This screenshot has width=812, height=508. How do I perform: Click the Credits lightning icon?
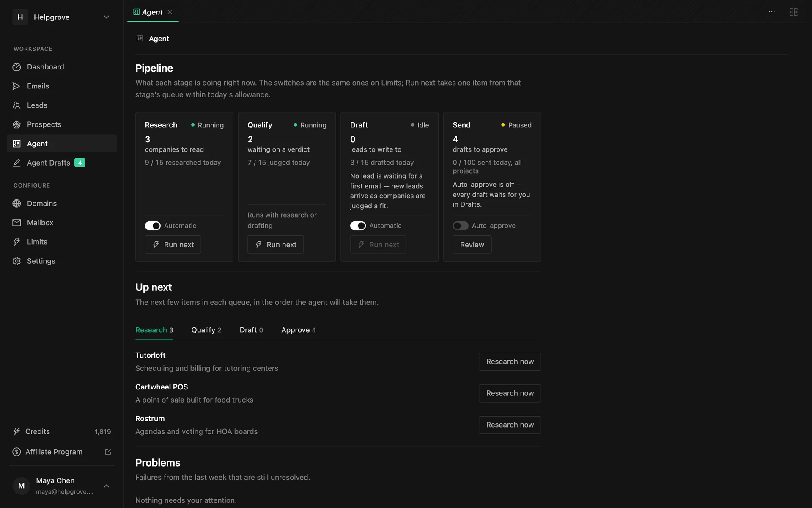[16, 431]
